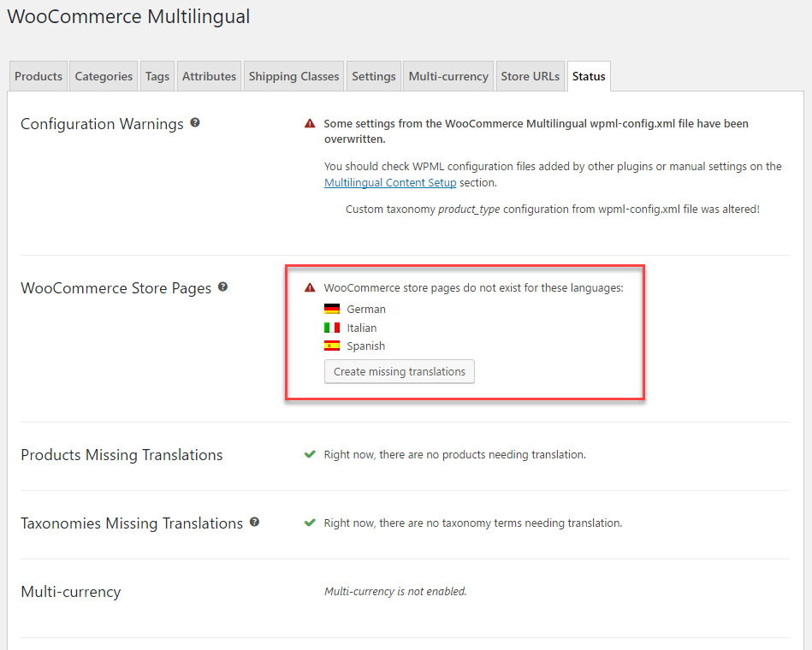Click green checkmark beside taxonomy terms message
Viewport: 812px width, 650px height.
click(x=310, y=523)
